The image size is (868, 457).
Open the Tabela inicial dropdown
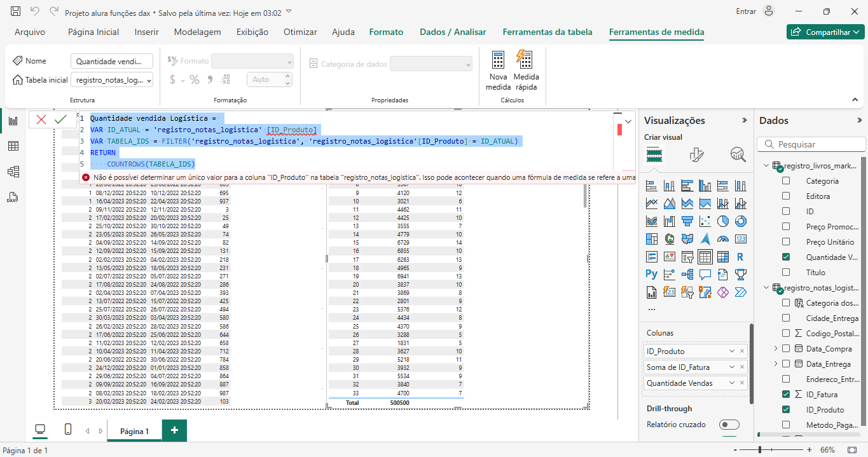112,80
